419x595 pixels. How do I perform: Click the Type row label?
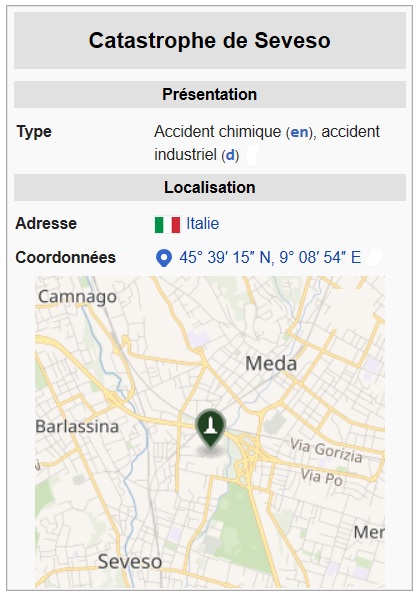[34, 132]
